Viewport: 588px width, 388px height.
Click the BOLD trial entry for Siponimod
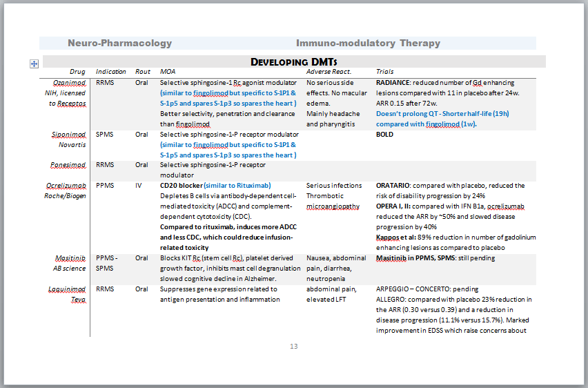pyautogui.click(x=384, y=134)
